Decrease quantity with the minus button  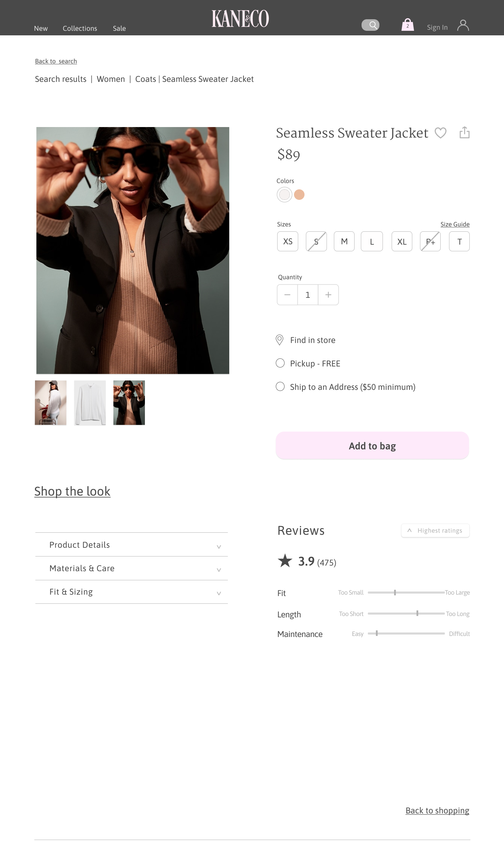pyautogui.click(x=287, y=295)
